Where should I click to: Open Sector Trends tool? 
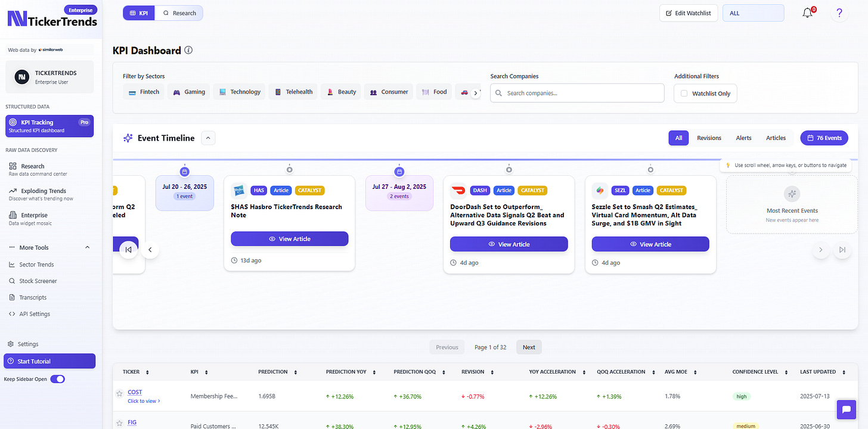click(37, 265)
